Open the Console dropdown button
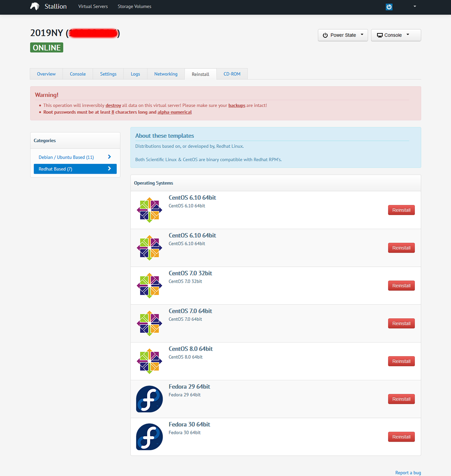Screen dimensions: 451x476 tap(396, 35)
